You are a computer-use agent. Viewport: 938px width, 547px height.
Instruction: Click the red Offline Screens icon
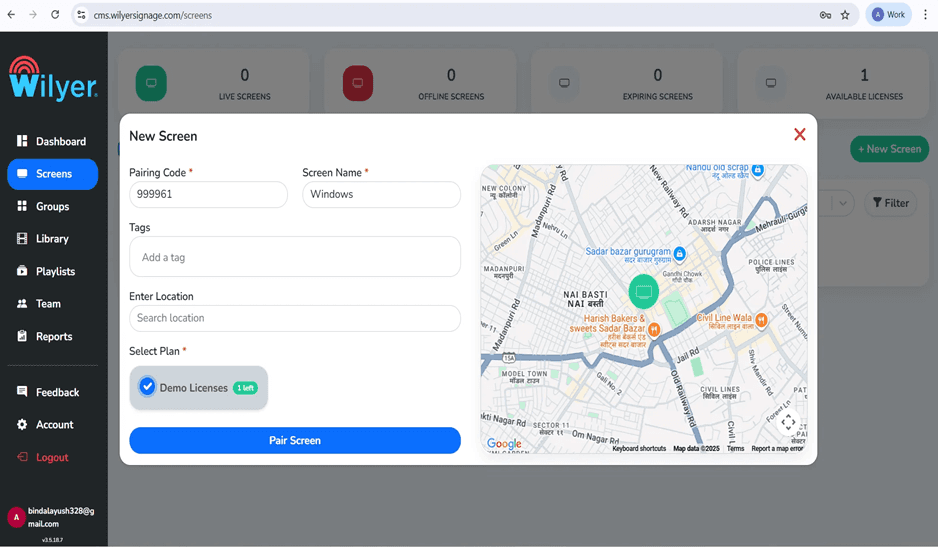click(358, 83)
